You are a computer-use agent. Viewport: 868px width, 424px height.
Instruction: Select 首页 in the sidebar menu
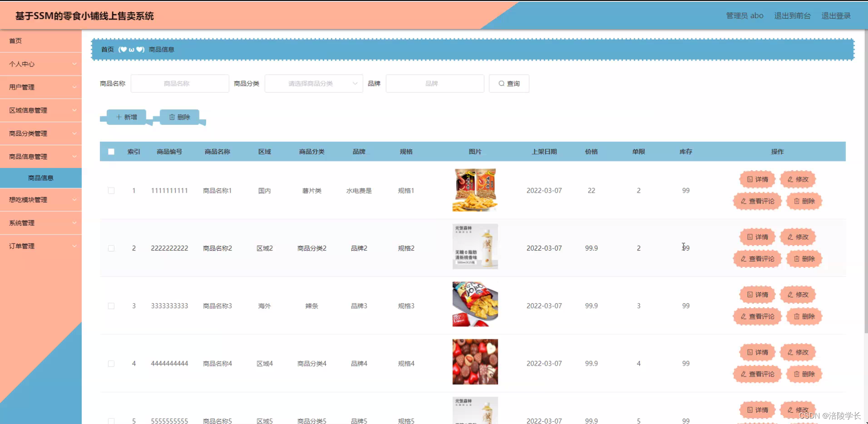pos(15,41)
